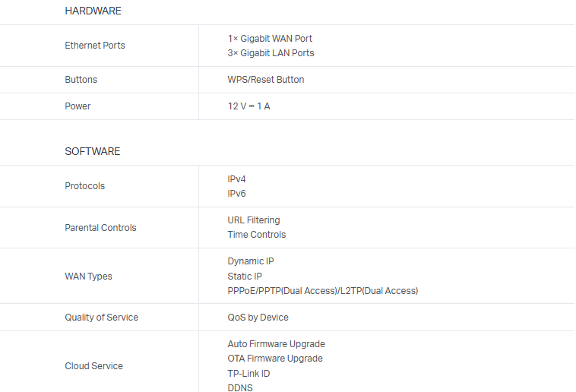Click the IPv6 protocol entry
576x392 pixels.
(x=237, y=194)
